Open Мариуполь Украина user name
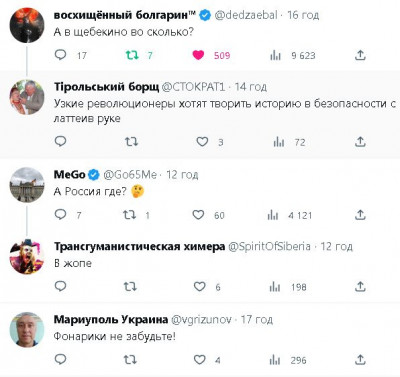 point(111,319)
